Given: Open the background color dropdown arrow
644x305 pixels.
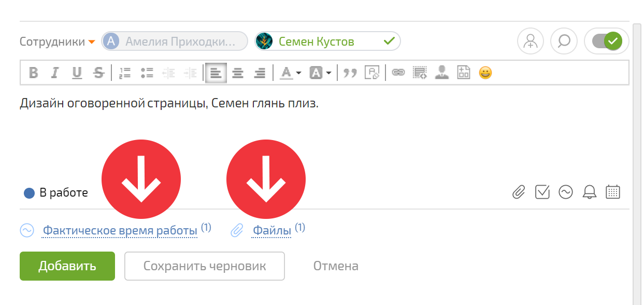Looking at the screenshot, I should (x=329, y=74).
